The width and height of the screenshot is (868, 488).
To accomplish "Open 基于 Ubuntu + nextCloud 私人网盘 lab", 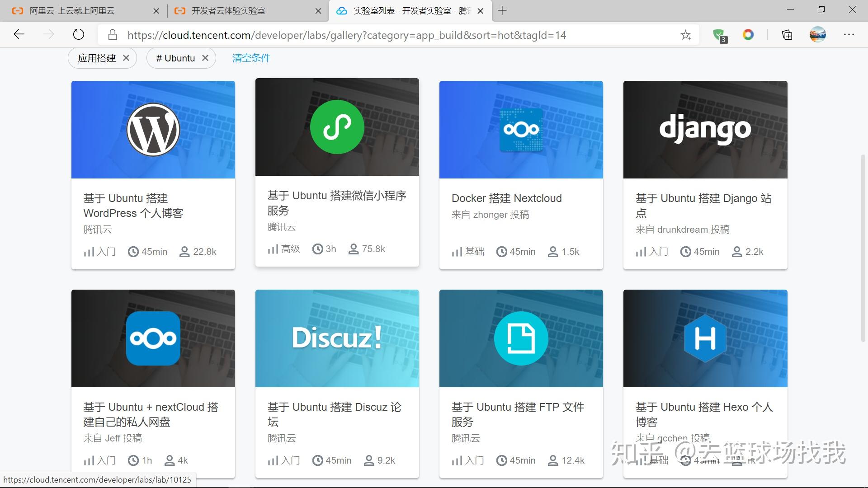I will (151, 414).
